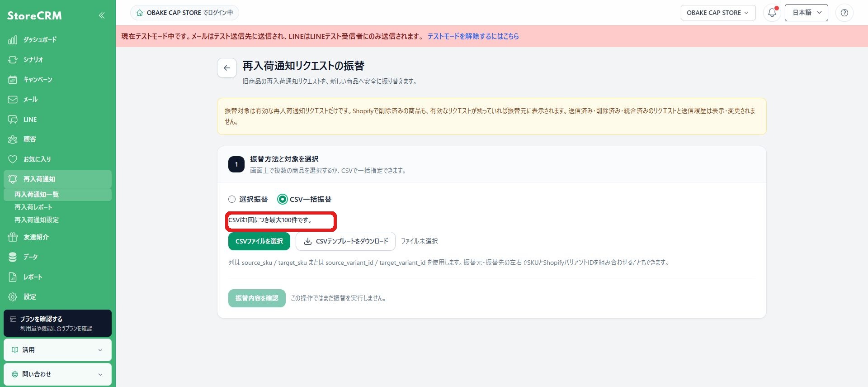This screenshot has height=387, width=868.
Task: Select the CSV一括振替 radio button
Action: [283, 199]
